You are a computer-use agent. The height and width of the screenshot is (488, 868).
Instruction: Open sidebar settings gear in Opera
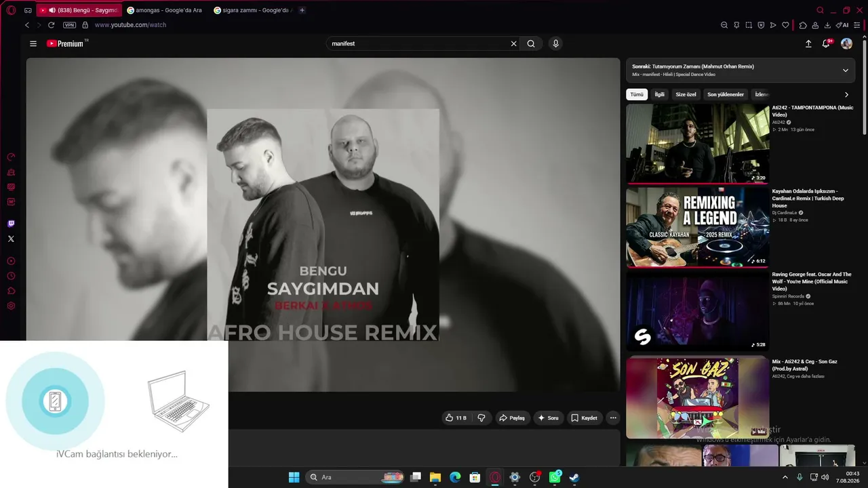click(x=11, y=306)
